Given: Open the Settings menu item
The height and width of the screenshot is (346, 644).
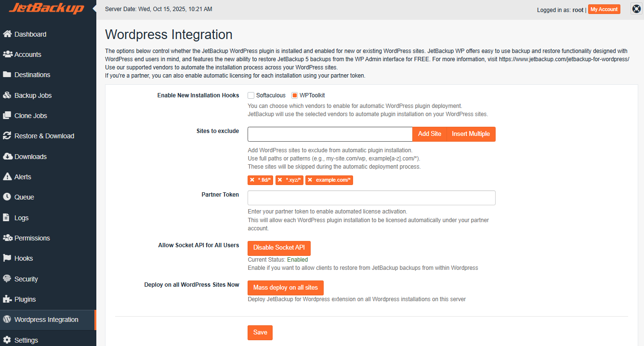Looking at the screenshot, I should (26, 340).
